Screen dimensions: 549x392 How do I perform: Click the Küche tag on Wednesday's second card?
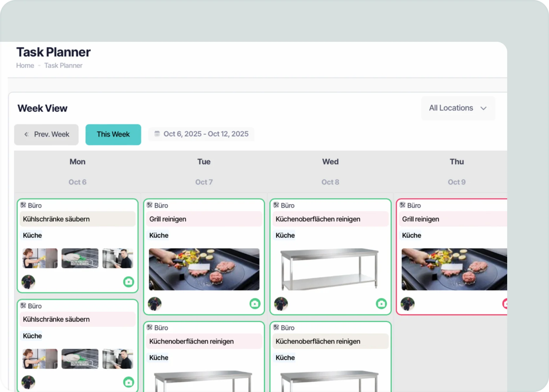285,357
